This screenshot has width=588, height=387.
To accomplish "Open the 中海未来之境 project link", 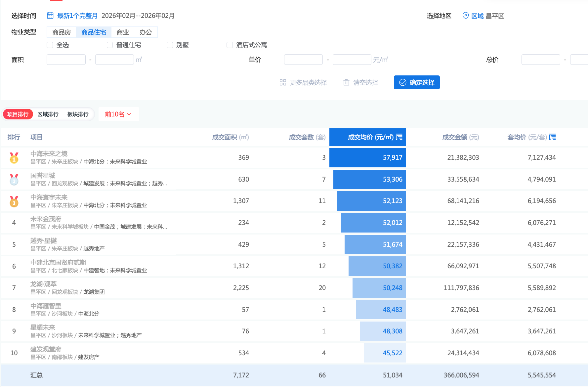I will click(x=49, y=153).
